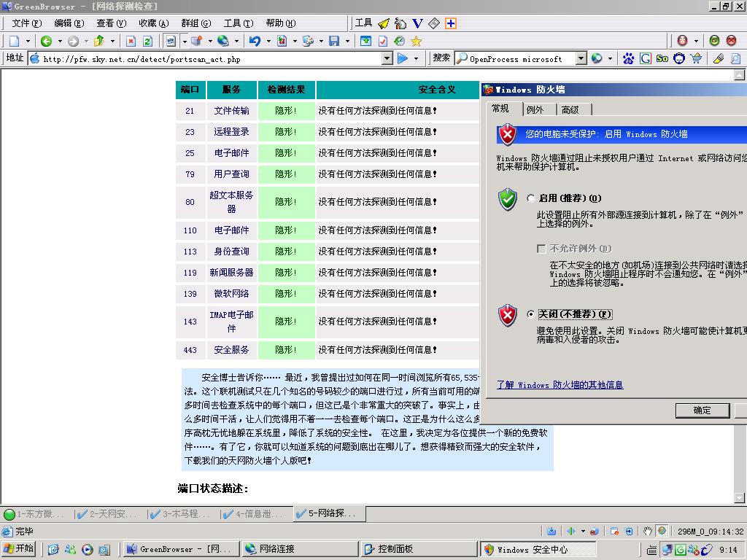Click the 远程登录 service cell for port 23

[231, 132]
